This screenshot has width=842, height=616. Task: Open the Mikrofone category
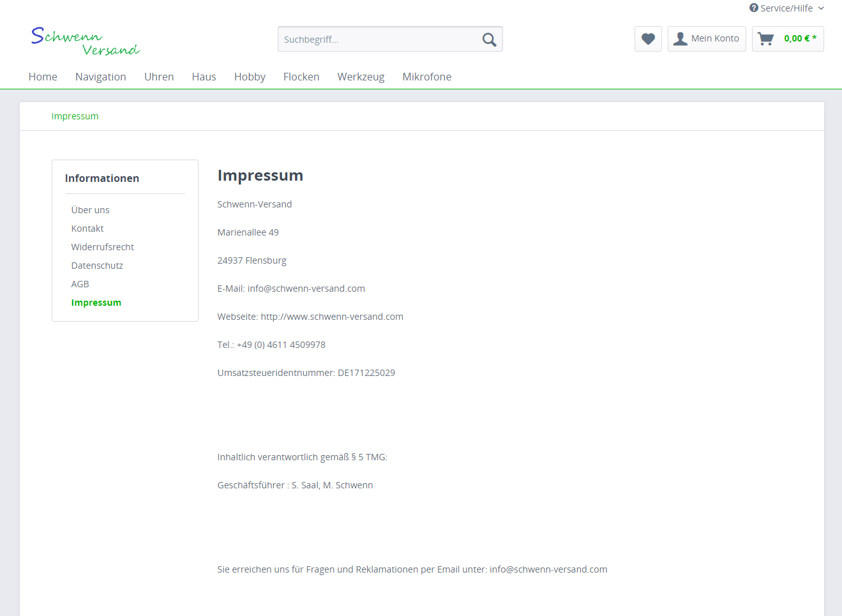pos(427,77)
